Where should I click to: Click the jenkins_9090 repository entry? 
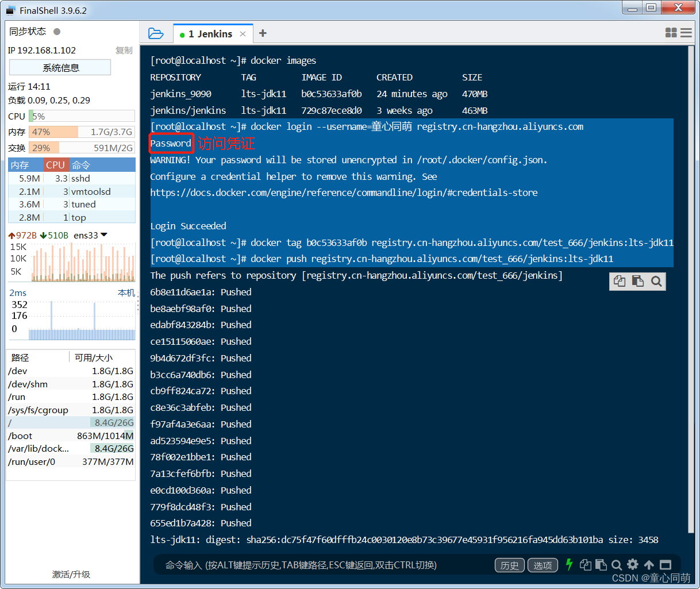point(180,94)
